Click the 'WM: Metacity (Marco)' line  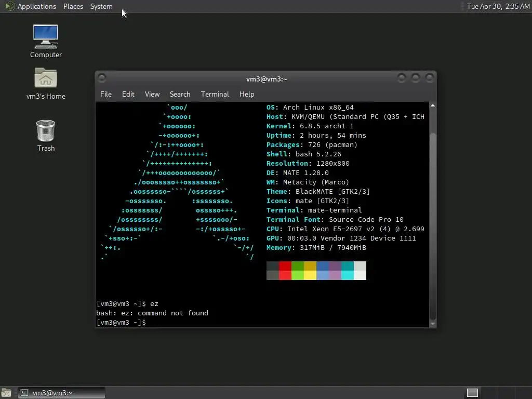(308, 182)
